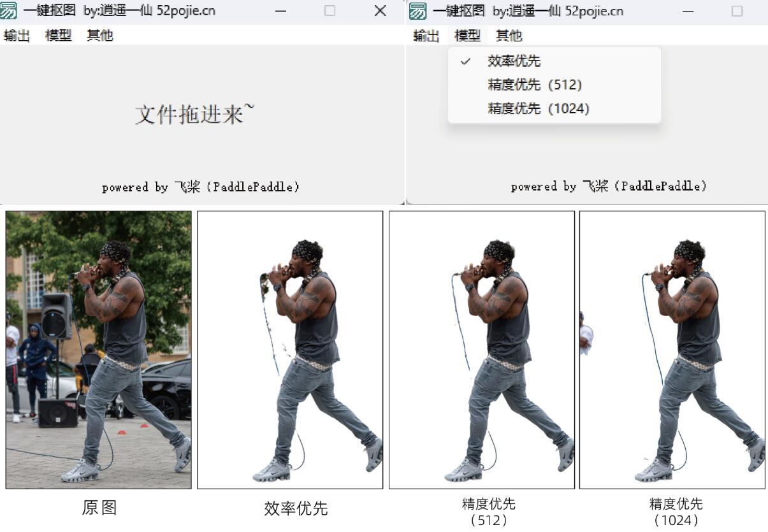
Task: Select the checked 效率优先 model option
Action: [x=514, y=61]
